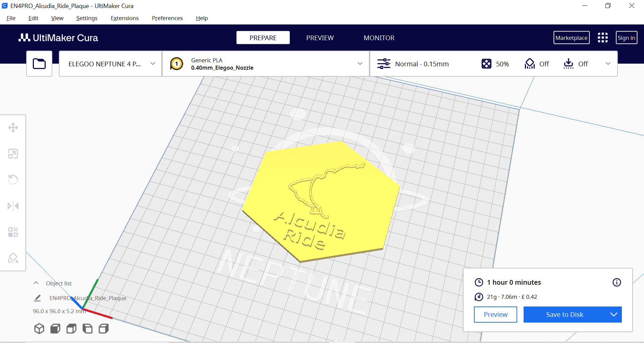The height and width of the screenshot is (343, 644).
Task: Switch to the PREPARE stage
Action: coord(263,38)
